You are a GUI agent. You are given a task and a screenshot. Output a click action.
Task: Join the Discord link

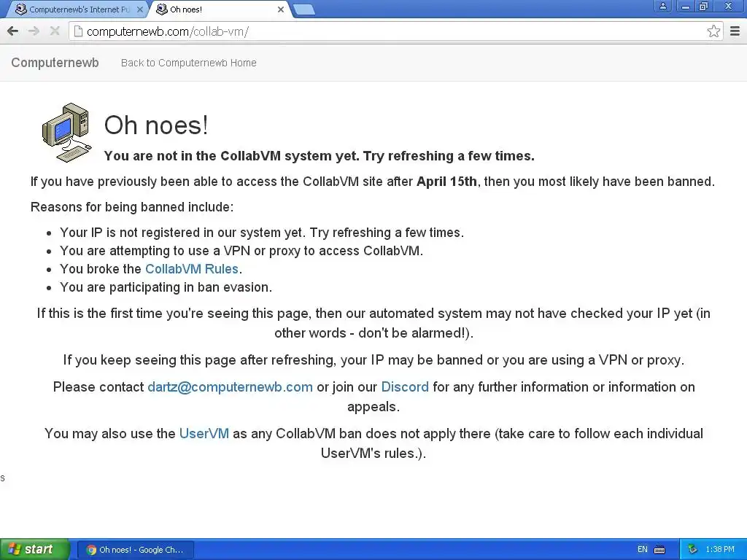(x=405, y=386)
